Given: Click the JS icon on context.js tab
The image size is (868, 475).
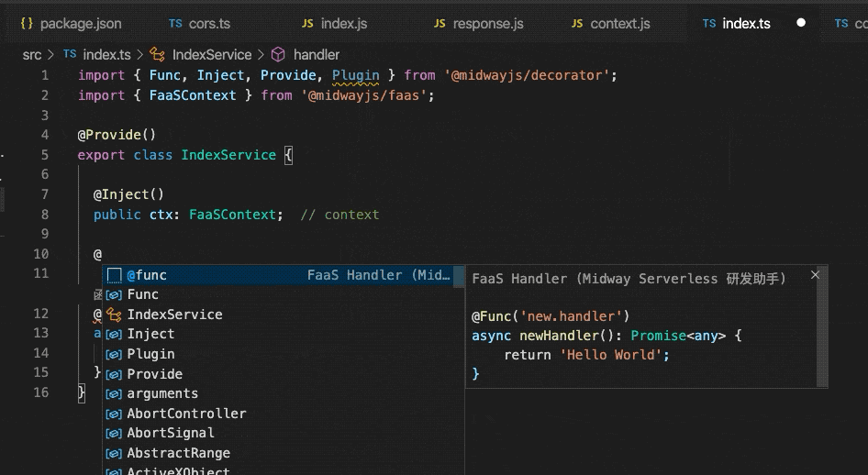Looking at the screenshot, I should point(577,23).
